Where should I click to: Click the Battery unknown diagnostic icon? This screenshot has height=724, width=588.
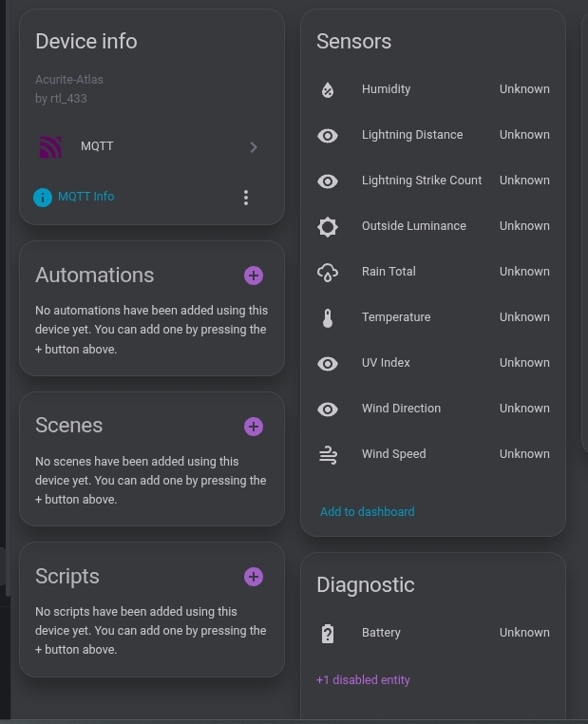328,634
